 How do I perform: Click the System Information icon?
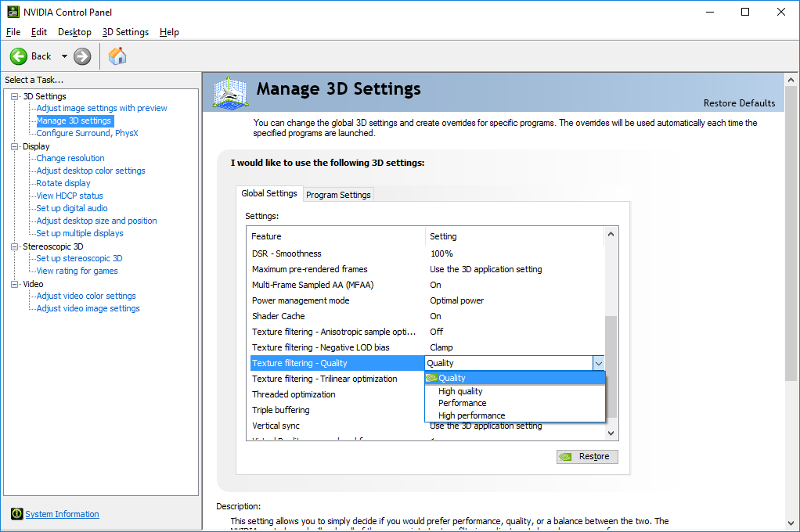(x=17, y=514)
